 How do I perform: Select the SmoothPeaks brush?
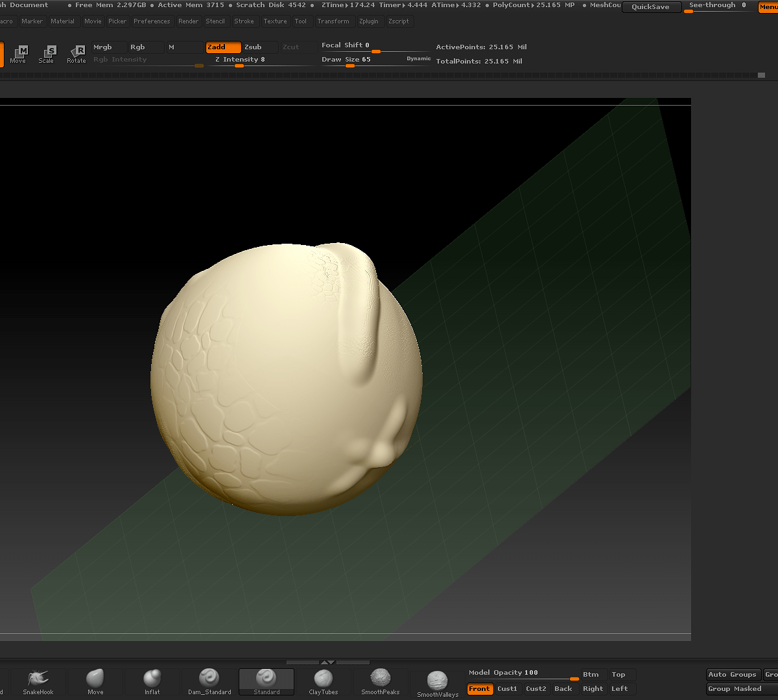[381, 682]
